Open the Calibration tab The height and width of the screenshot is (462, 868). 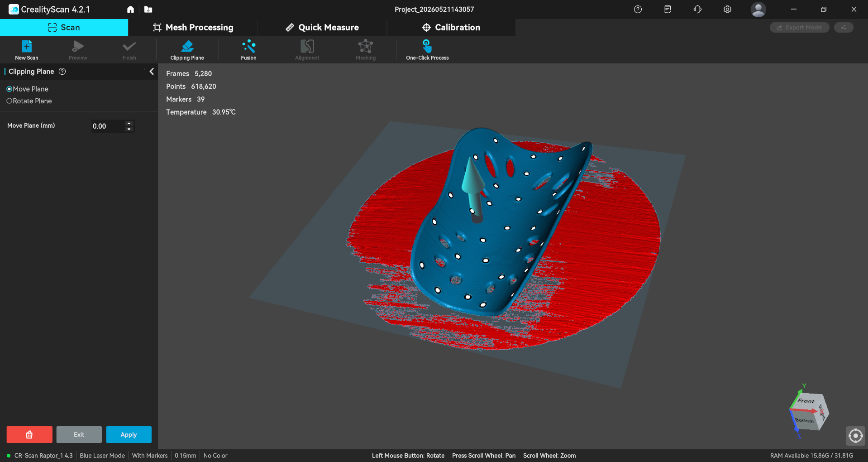[x=451, y=28]
